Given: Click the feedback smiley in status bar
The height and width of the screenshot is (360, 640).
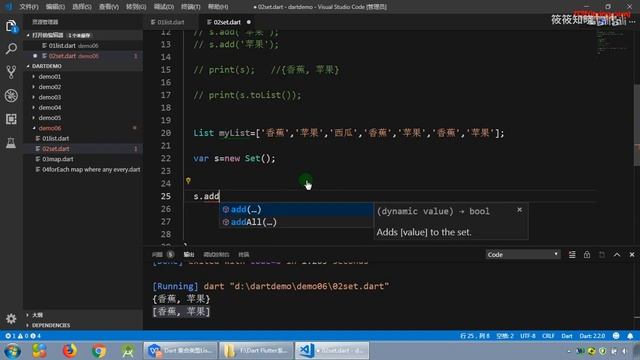Looking at the screenshot, I should pyautogui.click(x=616, y=336).
